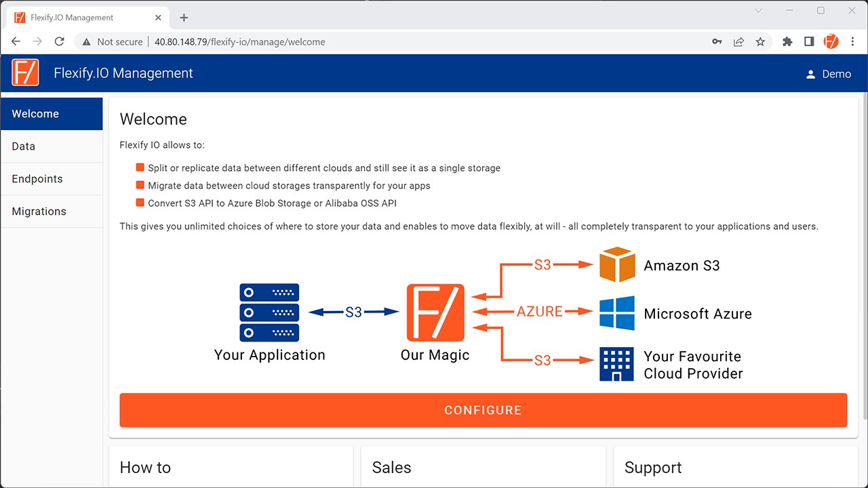Toggle the browser side panel icon
Screen dimensions: 868x488
pyautogui.click(x=809, y=41)
